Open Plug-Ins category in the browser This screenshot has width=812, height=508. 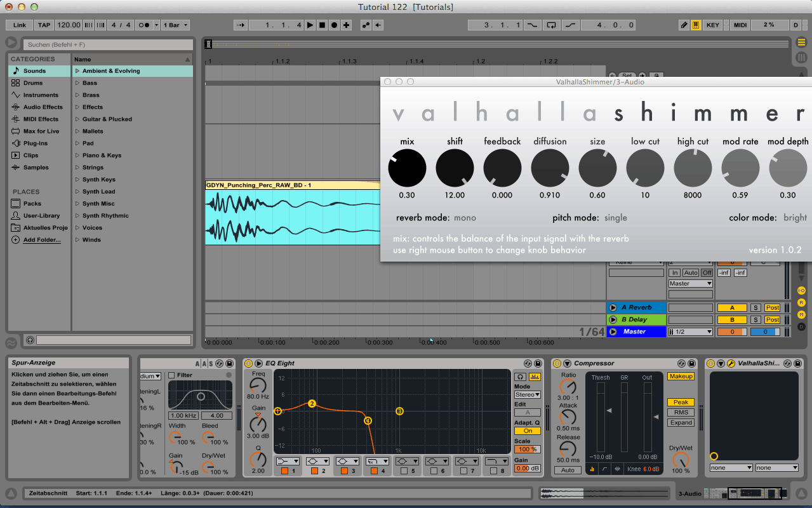pyautogui.click(x=35, y=144)
